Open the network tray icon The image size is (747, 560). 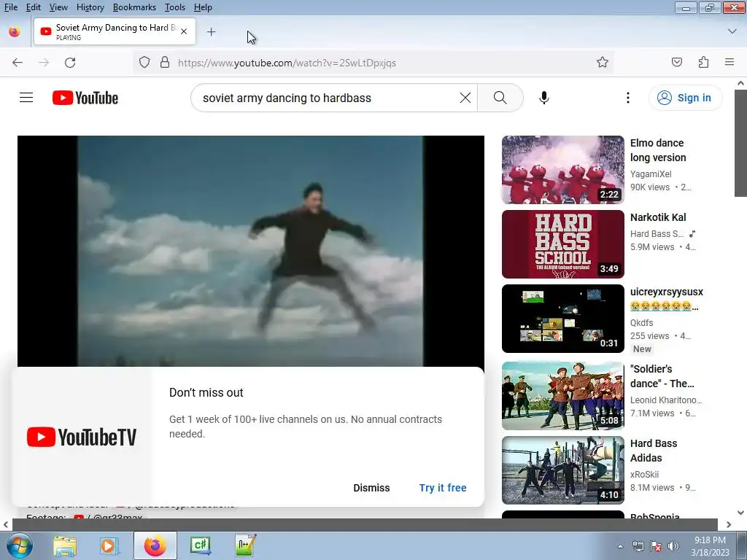tap(638, 546)
